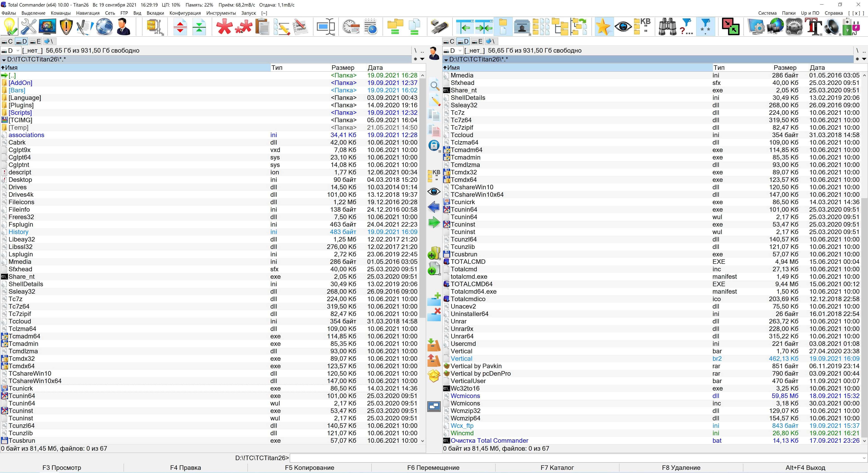Click the speaker sound icon

click(832, 27)
